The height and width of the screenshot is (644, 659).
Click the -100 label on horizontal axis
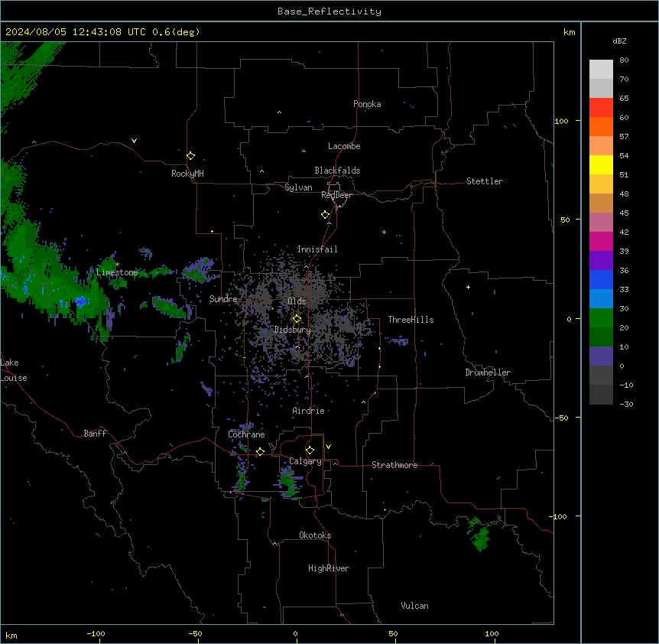point(96,633)
